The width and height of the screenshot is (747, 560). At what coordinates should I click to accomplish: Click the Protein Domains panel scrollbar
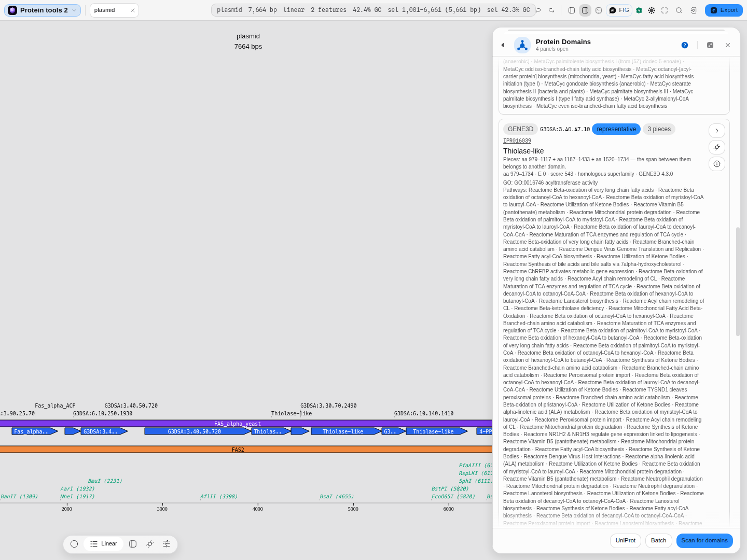click(738, 282)
